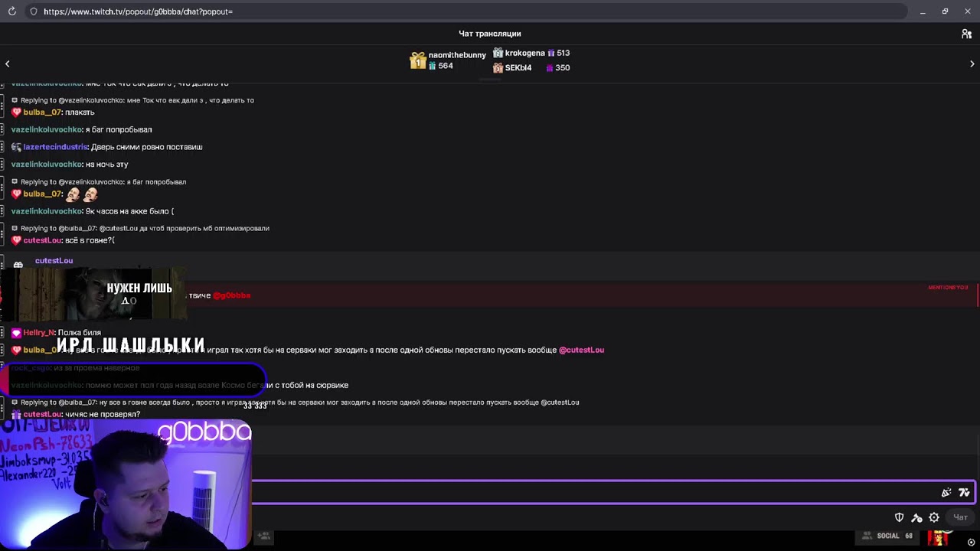Click the gold gift box leaderboard icon

417,60
